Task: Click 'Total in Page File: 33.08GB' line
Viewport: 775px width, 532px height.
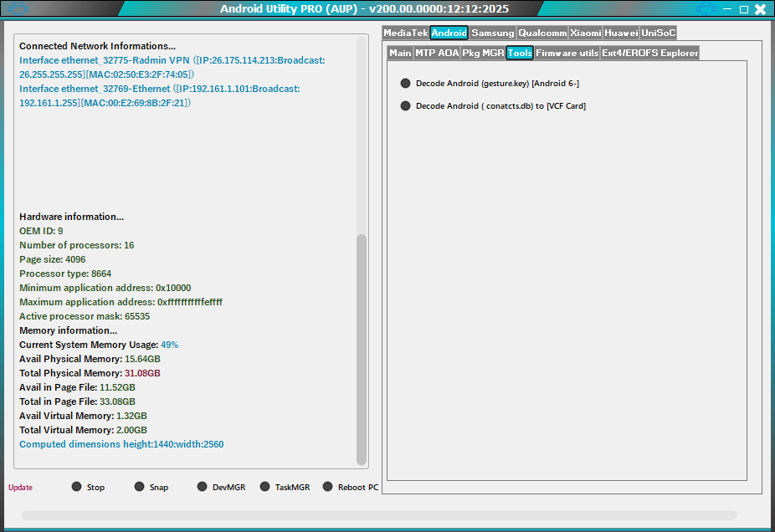Action: (x=77, y=402)
